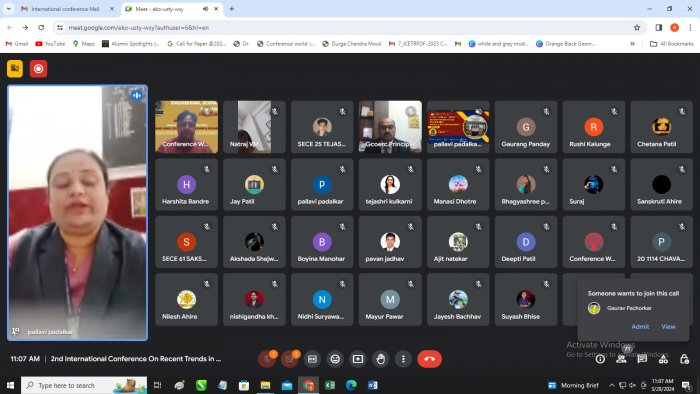Click the Gcoerc Principal video tile
The image size is (700, 394).
tap(390, 127)
